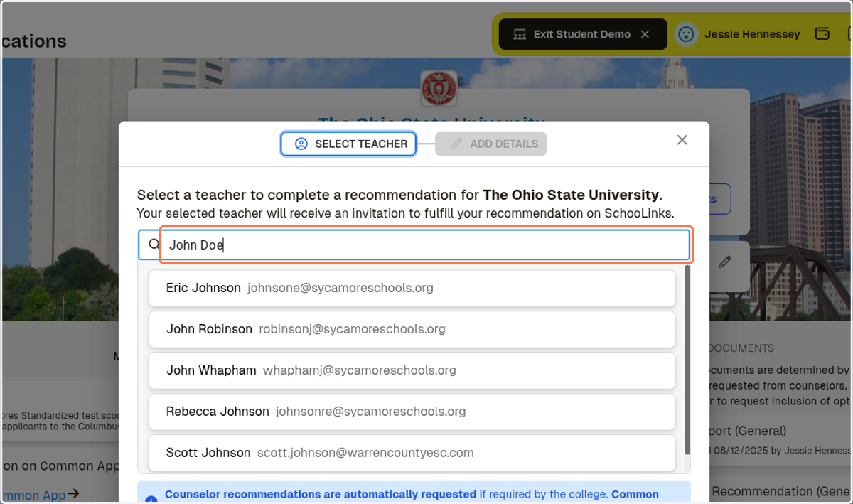The image size is (853, 504).
Task: Choose teacher Scott Johnson
Action: pos(412,453)
